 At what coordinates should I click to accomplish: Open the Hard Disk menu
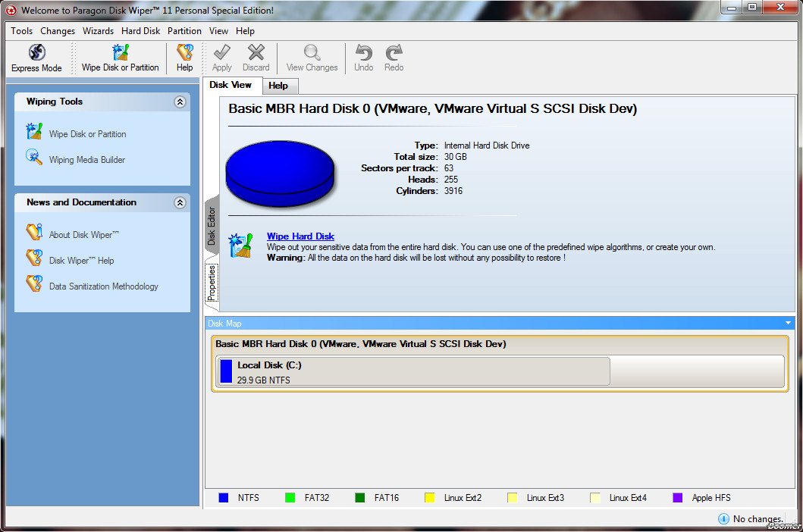tap(141, 31)
